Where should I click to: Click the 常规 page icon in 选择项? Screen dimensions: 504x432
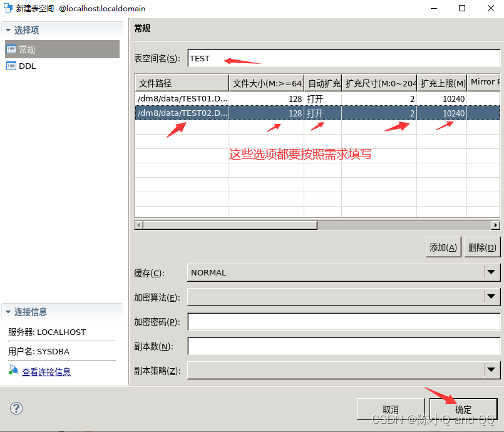(11, 49)
